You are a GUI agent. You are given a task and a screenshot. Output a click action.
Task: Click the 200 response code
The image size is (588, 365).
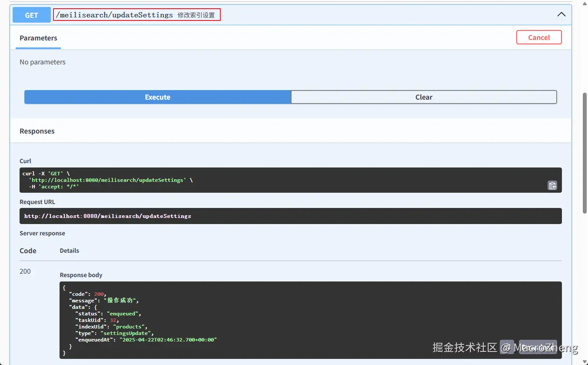[x=25, y=271]
